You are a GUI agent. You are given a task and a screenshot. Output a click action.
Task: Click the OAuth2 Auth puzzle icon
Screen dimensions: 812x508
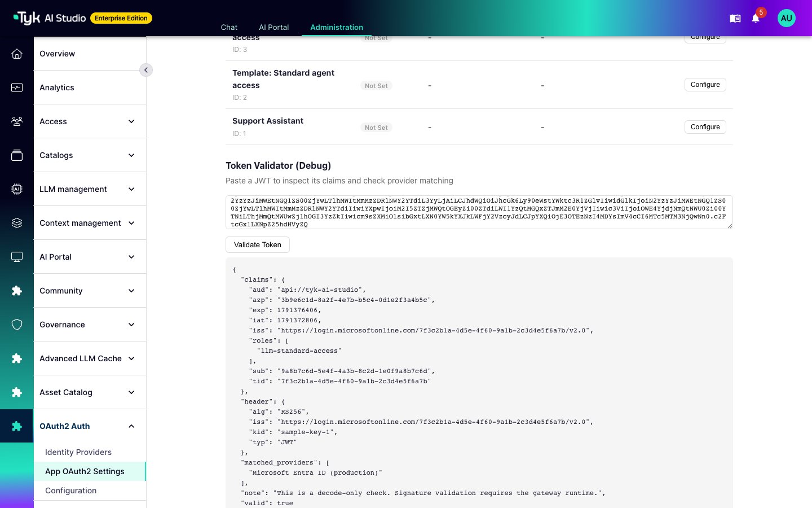click(x=17, y=426)
